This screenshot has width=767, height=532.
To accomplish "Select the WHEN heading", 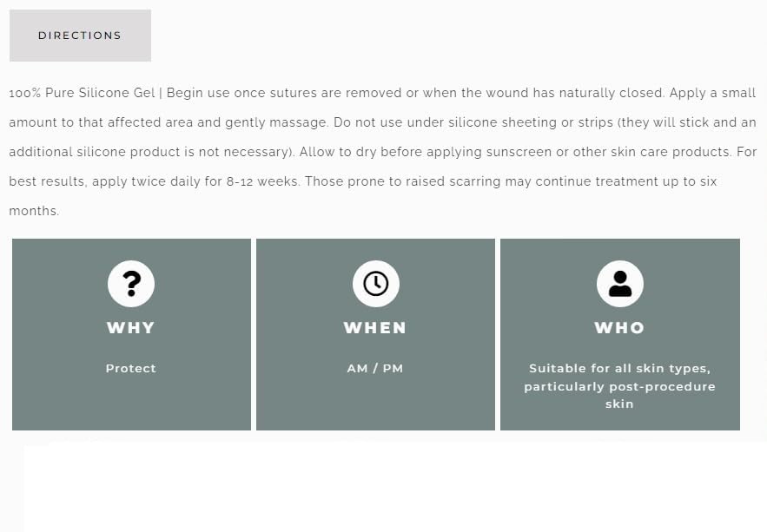I will 375,328.
